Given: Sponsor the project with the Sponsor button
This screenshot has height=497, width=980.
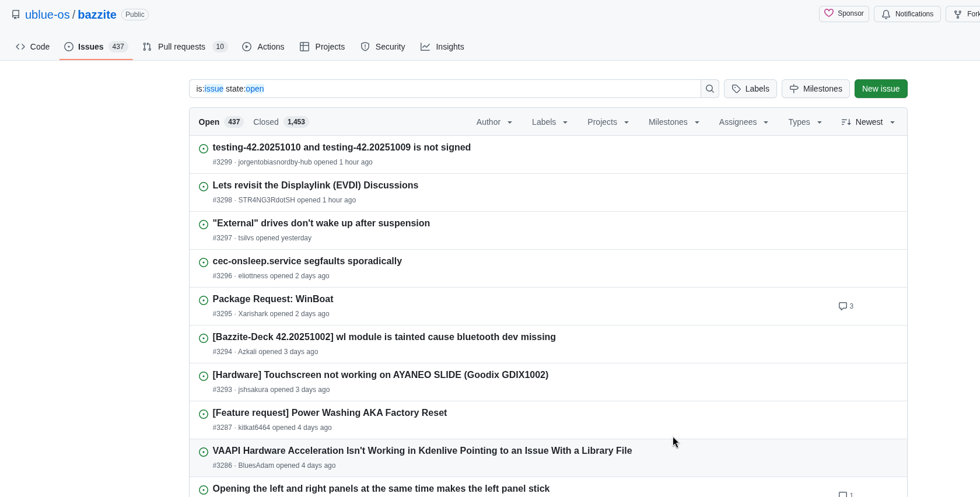Looking at the screenshot, I should 844,14.
